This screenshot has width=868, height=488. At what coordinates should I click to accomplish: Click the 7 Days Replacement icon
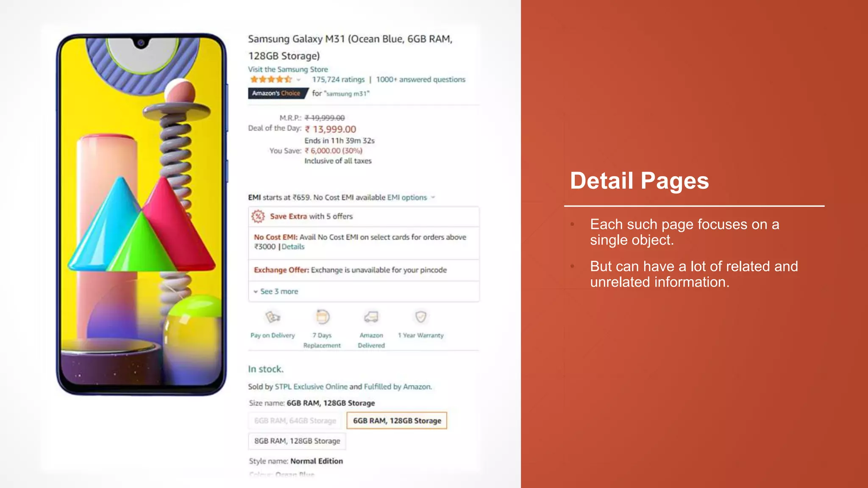tap(323, 317)
